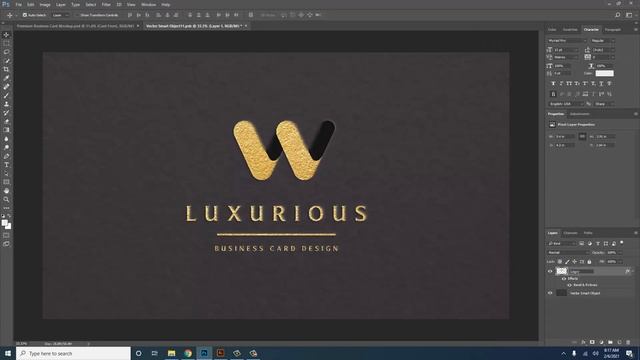Select the Brush tool
Screen dimensions: 640x360
(6, 96)
